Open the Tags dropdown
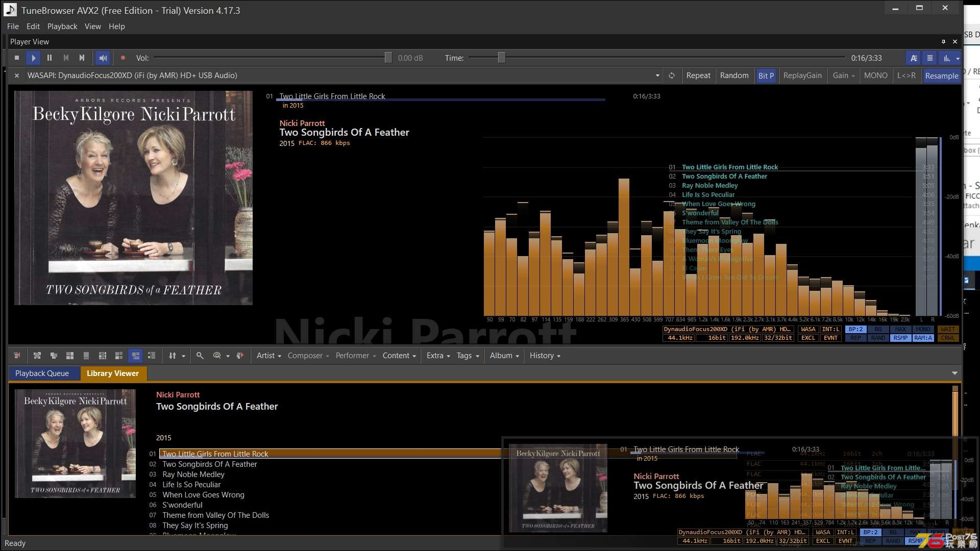 [x=468, y=356]
